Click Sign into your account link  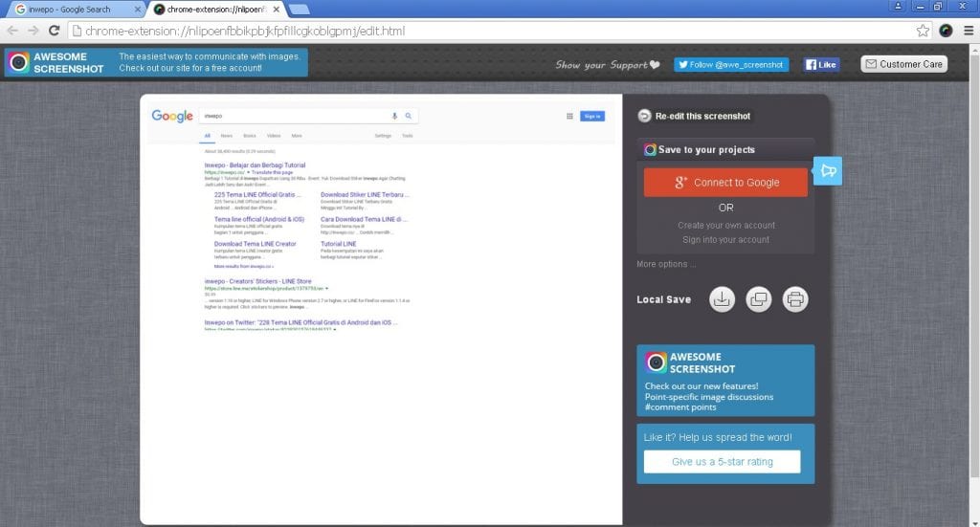coord(725,240)
